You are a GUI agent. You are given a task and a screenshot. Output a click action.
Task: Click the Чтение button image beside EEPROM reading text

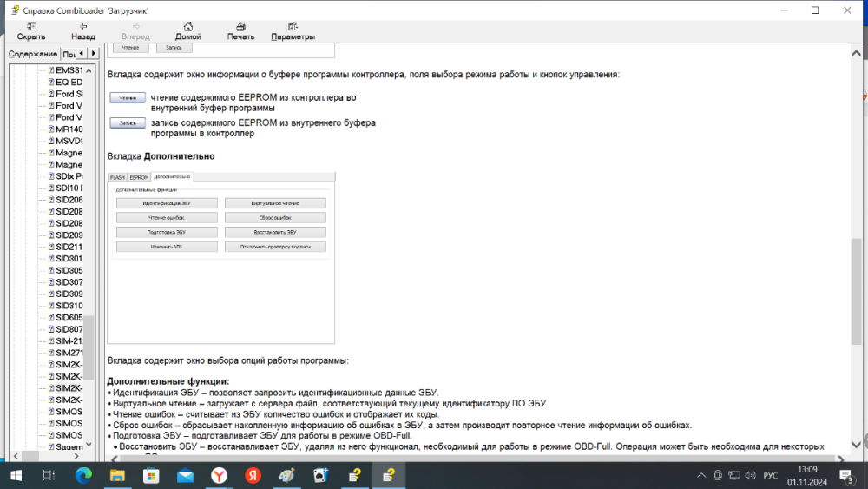(x=128, y=97)
